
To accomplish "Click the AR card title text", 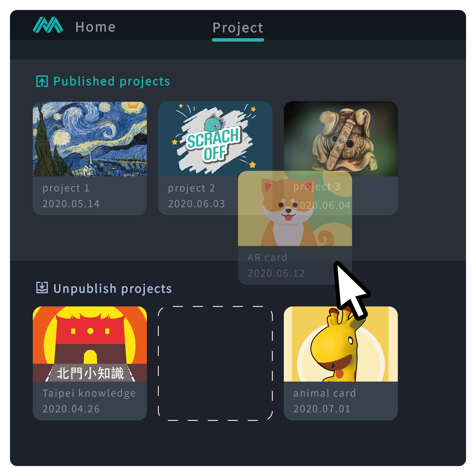I will [x=267, y=258].
